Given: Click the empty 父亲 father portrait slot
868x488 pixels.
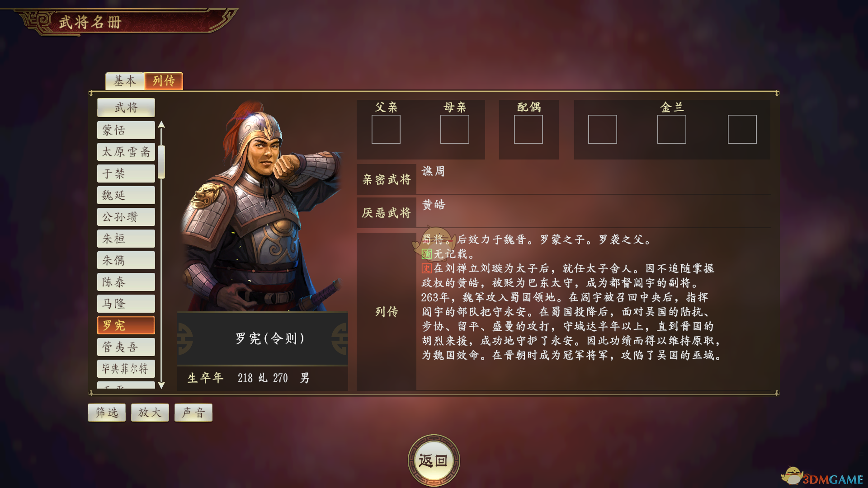Looking at the screenshot, I should click(386, 129).
